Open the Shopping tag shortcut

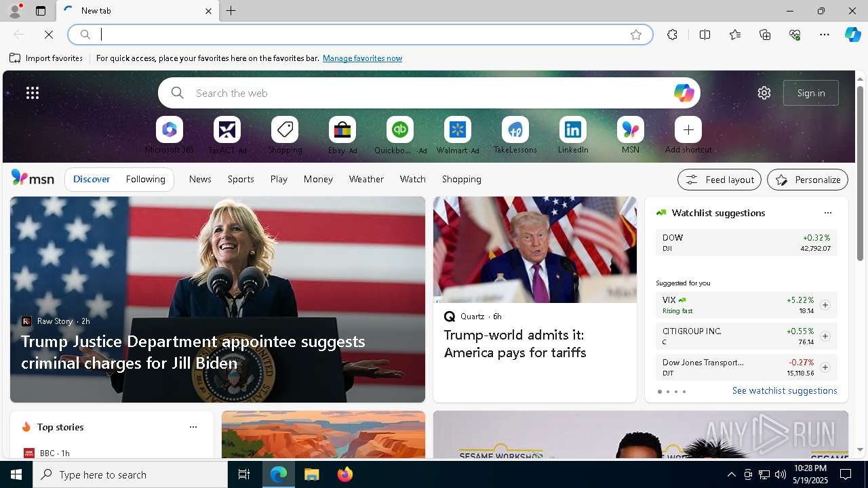(x=285, y=129)
